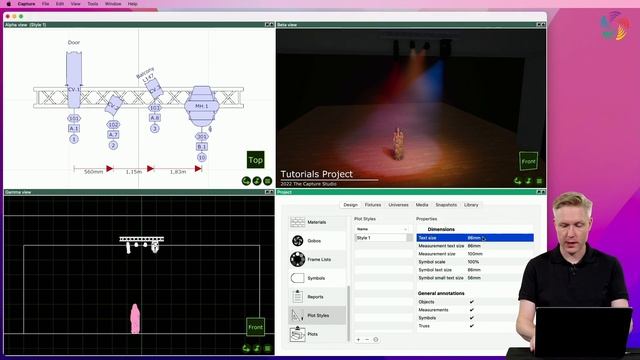Open the Reports section icon

tap(298, 297)
